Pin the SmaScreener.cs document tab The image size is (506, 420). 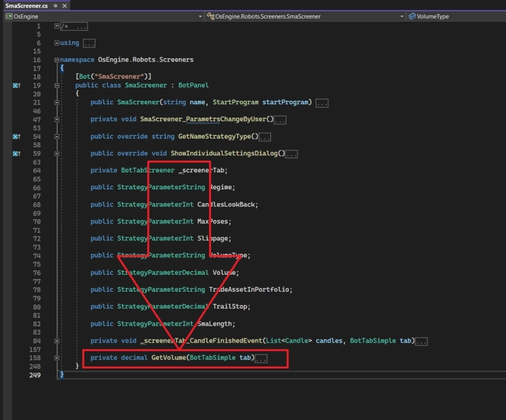pyautogui.click(x=55, y=5)
